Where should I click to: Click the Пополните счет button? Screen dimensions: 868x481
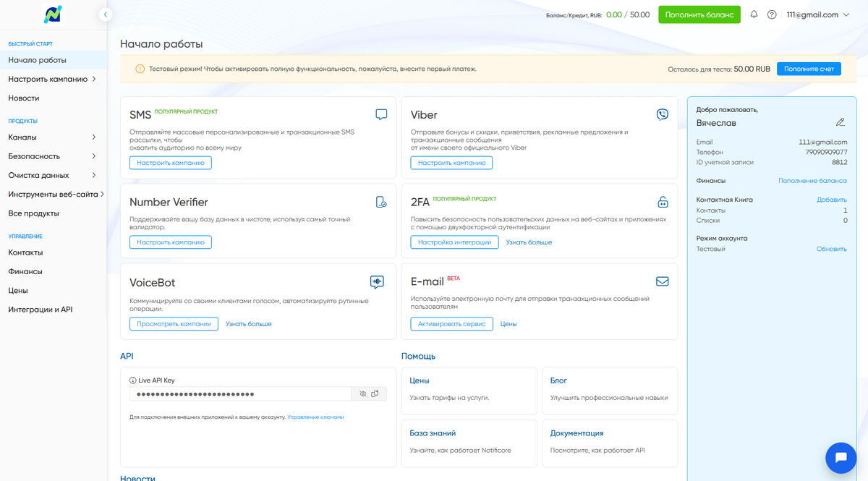click(x=809, y=69)
